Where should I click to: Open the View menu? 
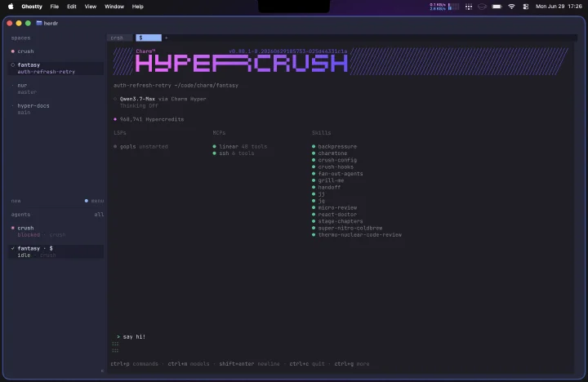(x=91, y=7)
